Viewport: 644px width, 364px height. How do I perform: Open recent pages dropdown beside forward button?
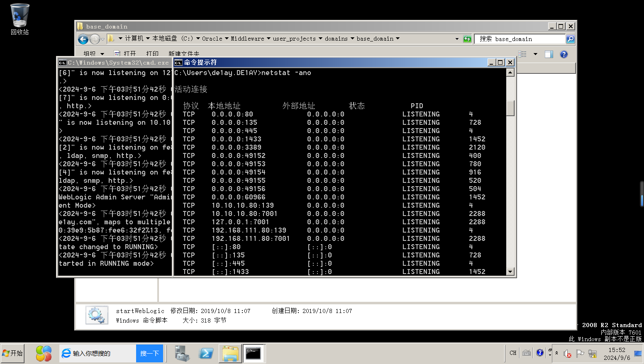pyautogui.click(x=103, y=39)
